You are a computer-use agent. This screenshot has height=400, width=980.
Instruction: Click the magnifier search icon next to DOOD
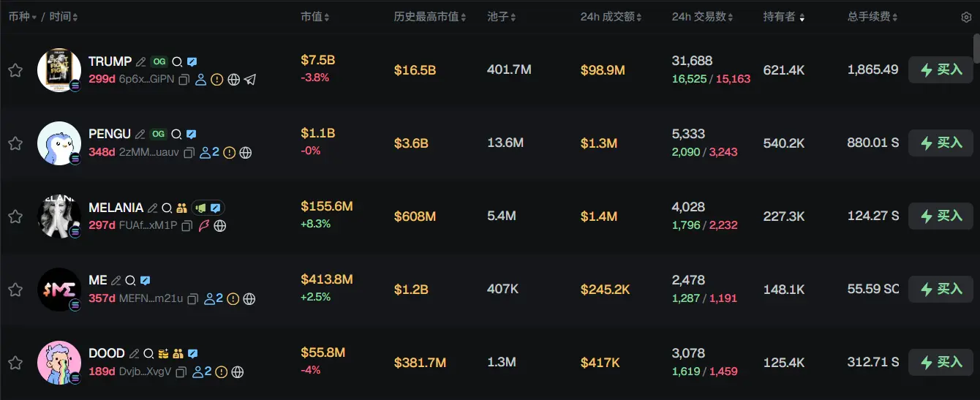(x=148, y=354)
